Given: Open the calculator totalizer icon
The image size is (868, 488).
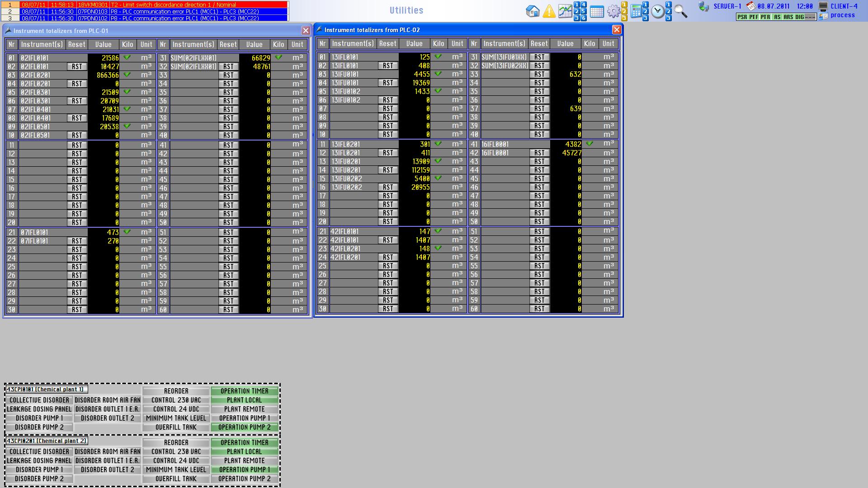Looking at the screenshot, I should pos(636,11).
